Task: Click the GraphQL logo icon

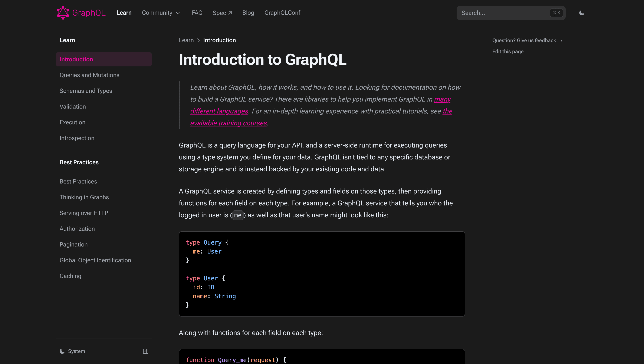Action: [63, 13]
